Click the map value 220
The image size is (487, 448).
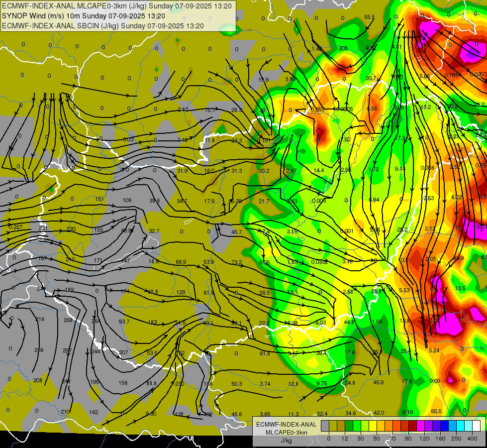tap(71, 229)
